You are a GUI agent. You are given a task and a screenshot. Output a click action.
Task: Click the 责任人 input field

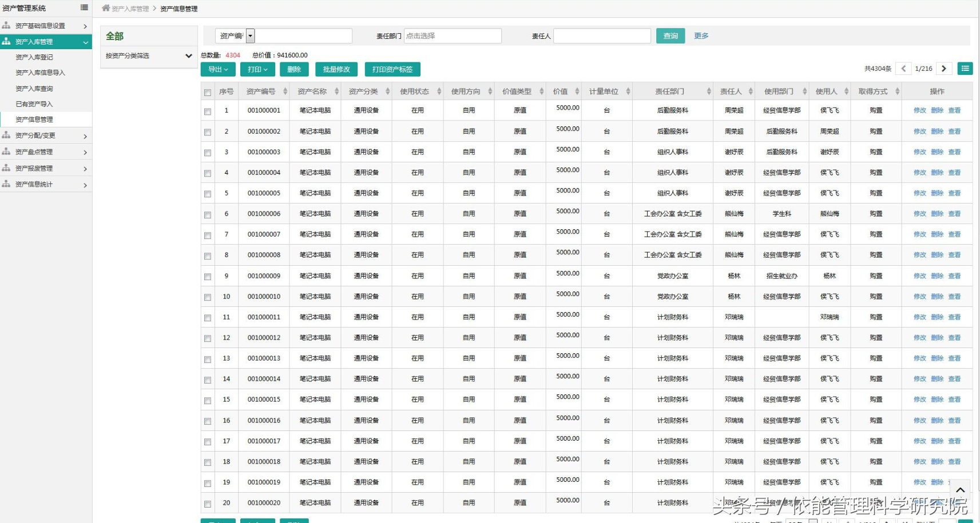(x=602, y=36)
